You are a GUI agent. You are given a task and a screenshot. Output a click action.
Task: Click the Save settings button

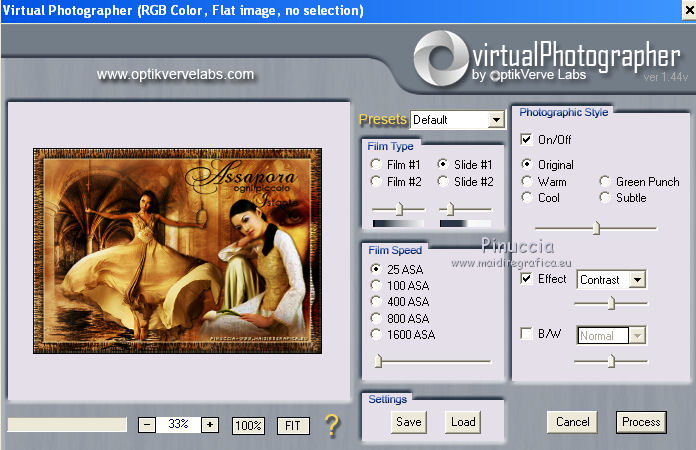pyautogui.click(x=409, y=422)
